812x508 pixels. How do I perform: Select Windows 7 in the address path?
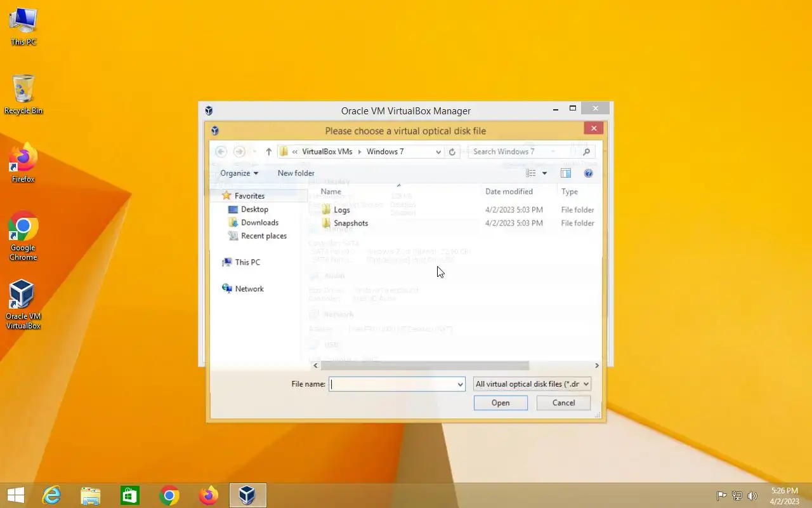click(385, 152)
